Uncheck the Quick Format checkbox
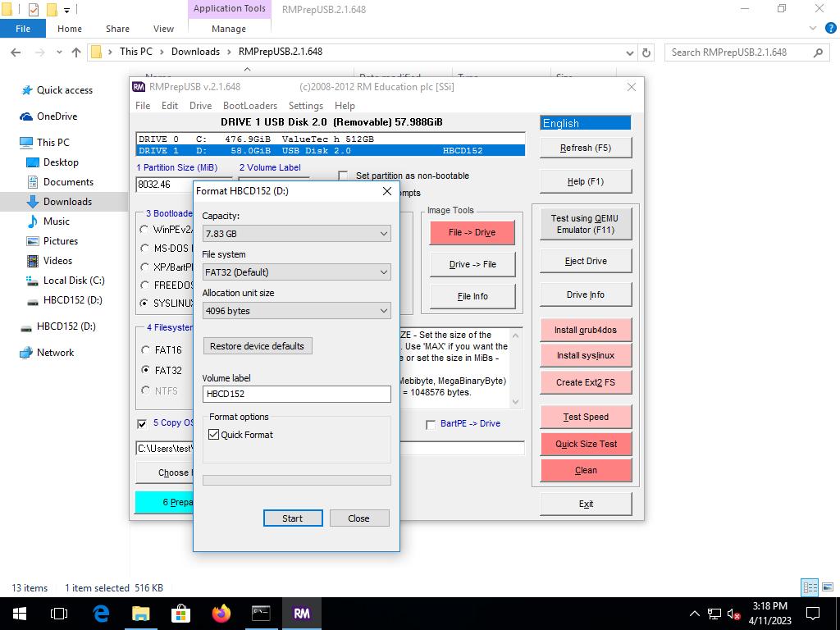840x630 pixels. click(x=214, y=435)
